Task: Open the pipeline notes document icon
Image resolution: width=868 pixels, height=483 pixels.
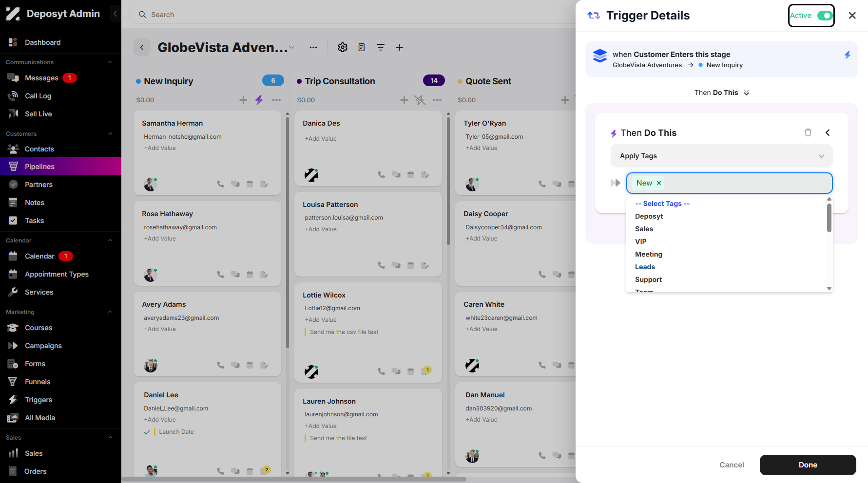Action: pos(362,47)
